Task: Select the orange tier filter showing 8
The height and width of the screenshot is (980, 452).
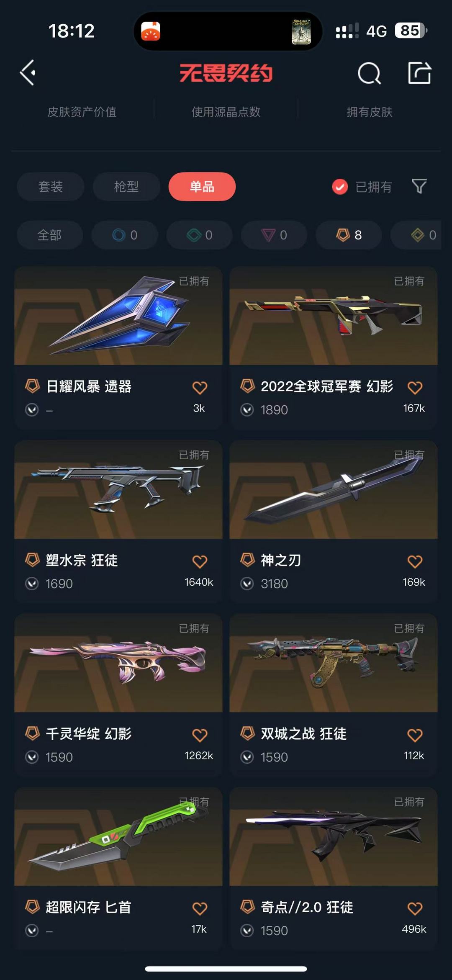Action: (x=349, y=235)
